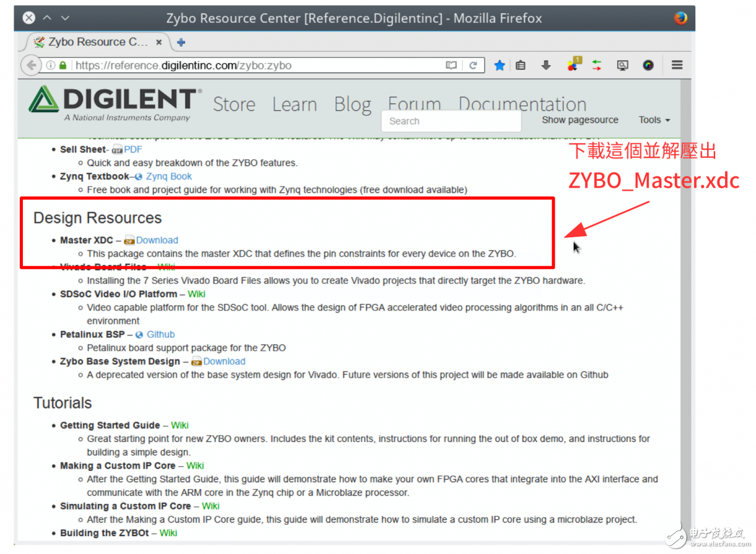The height and width of the screenshot is (554, 756).
Task: Click Show pagesource button
Action: pos(580,120)
